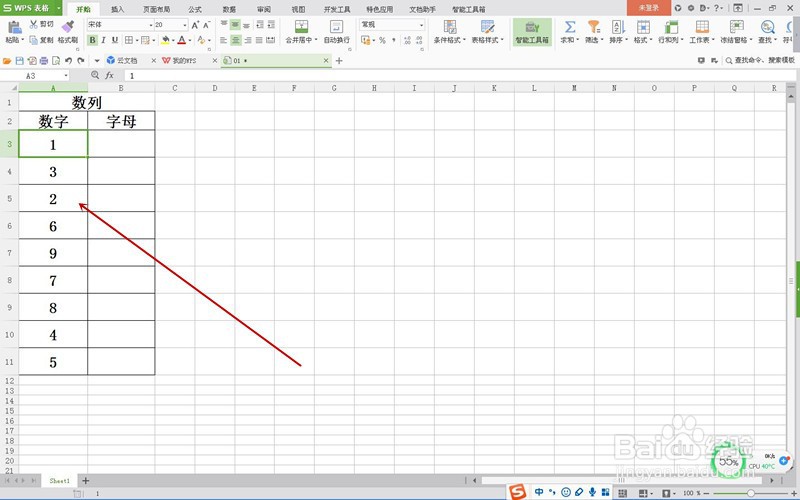Click the Filter funnel icon
The height and width of the screenshot is (500, 800).
click(593, 27)
